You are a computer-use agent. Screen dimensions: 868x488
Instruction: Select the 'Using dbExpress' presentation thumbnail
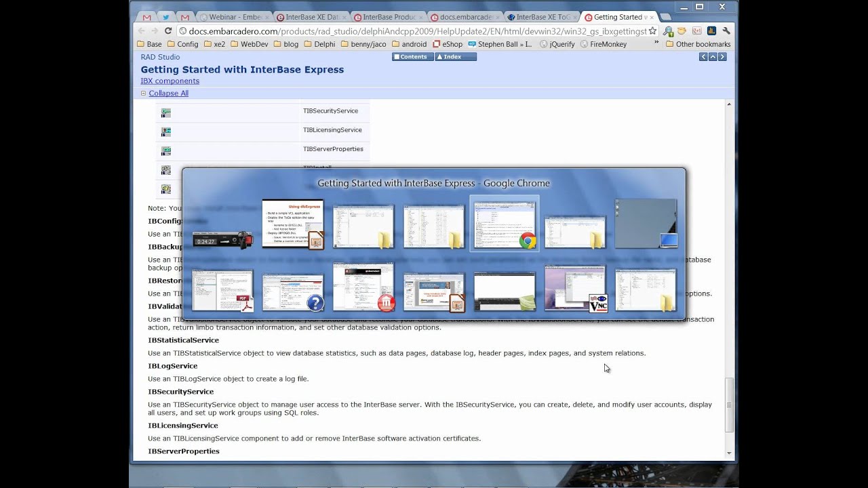(293, 224)
